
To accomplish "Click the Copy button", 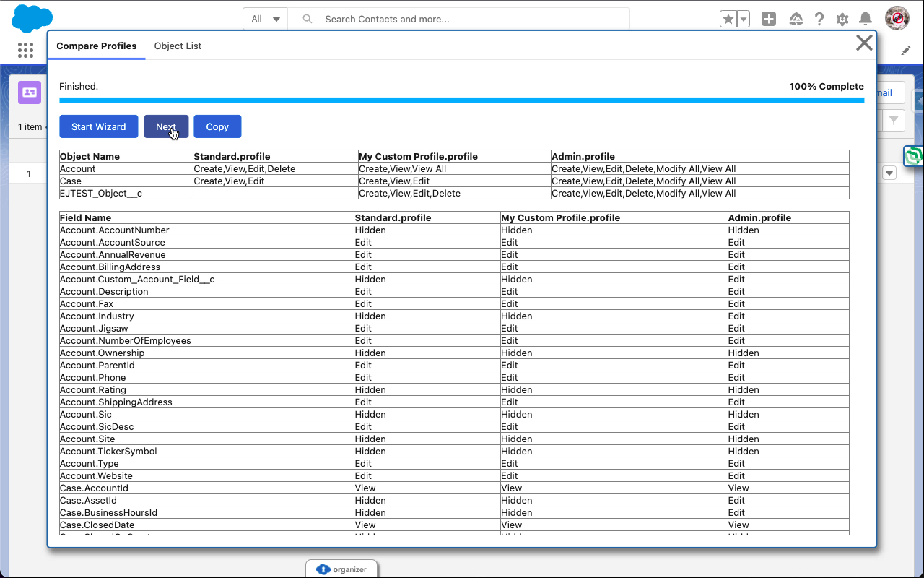I will coord(217,126).
